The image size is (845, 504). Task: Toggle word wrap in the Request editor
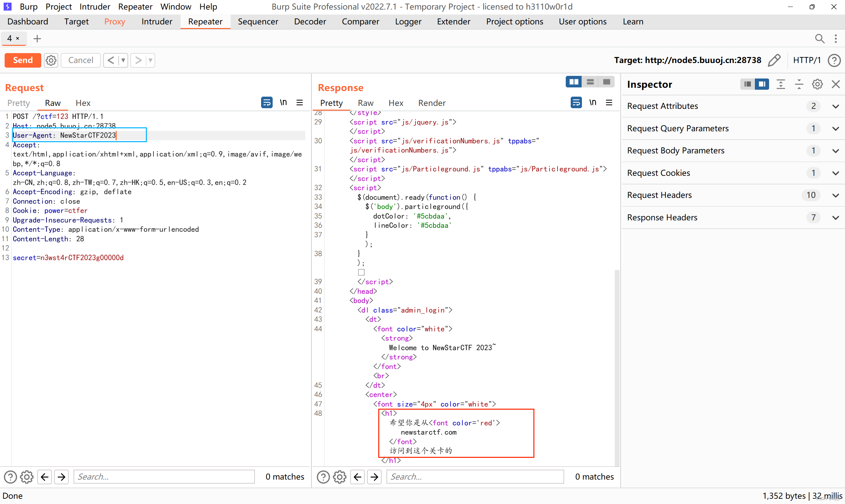click(x=266, y=103)
